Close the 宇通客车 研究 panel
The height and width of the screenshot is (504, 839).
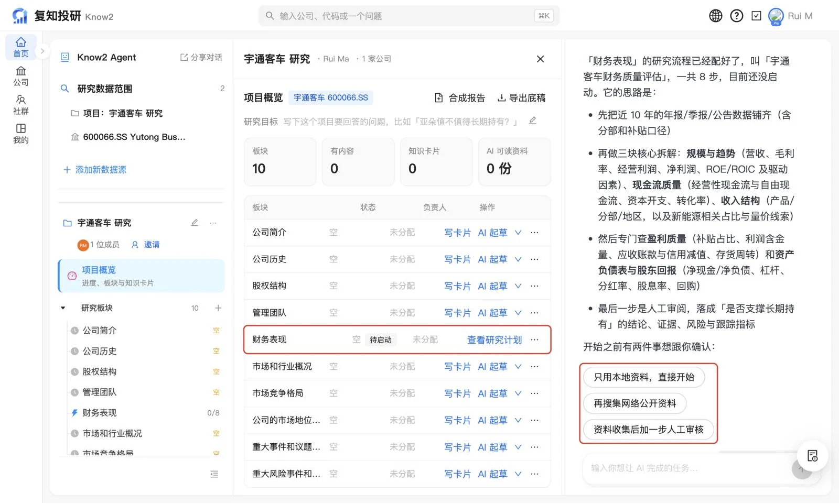tap(540, 59)
